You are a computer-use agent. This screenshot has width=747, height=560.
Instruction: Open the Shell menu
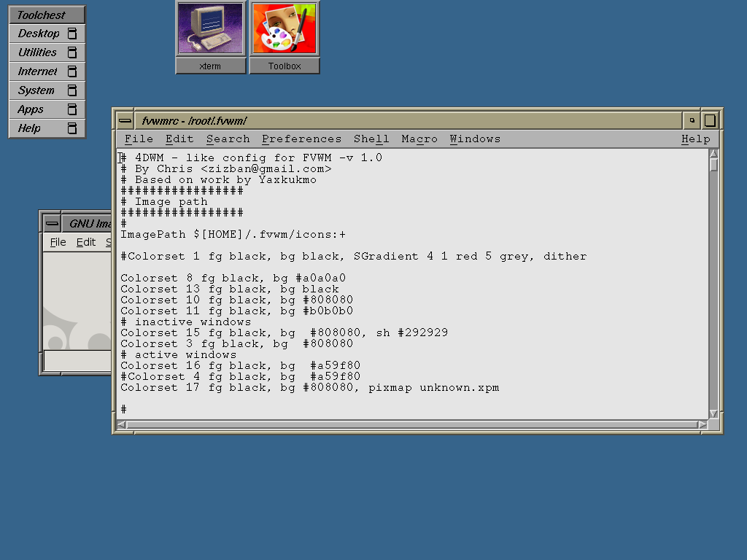point(371,139)
